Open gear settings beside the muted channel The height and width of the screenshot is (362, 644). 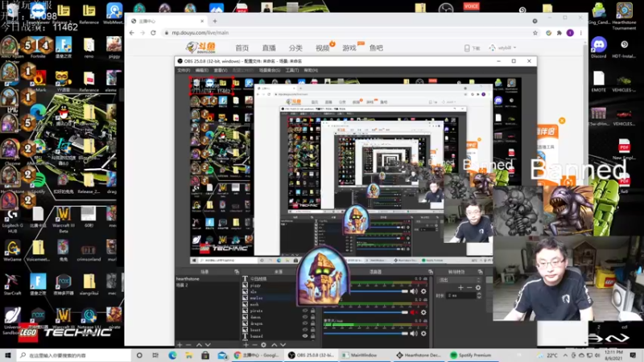click(423, 312)
